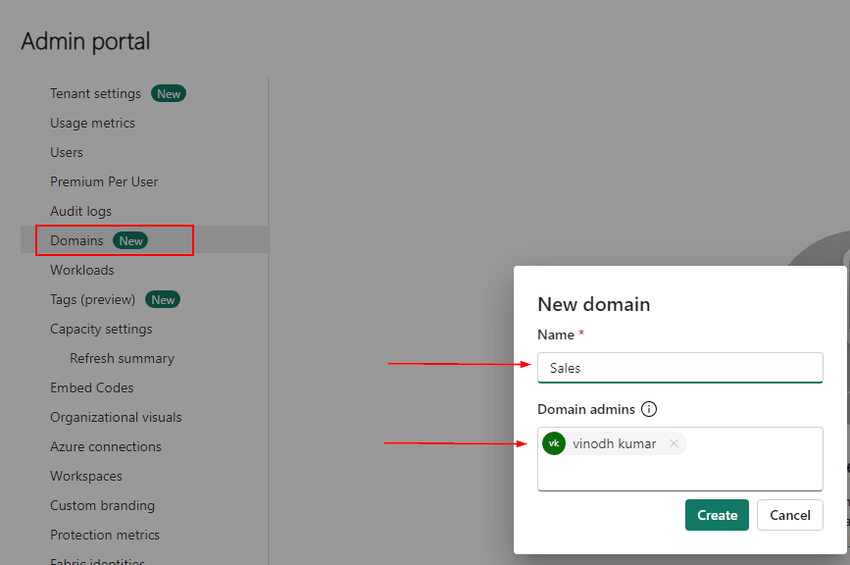Open Refresh summary under Capacity settings
850x565 pixels.
click(x=122, y=358)
